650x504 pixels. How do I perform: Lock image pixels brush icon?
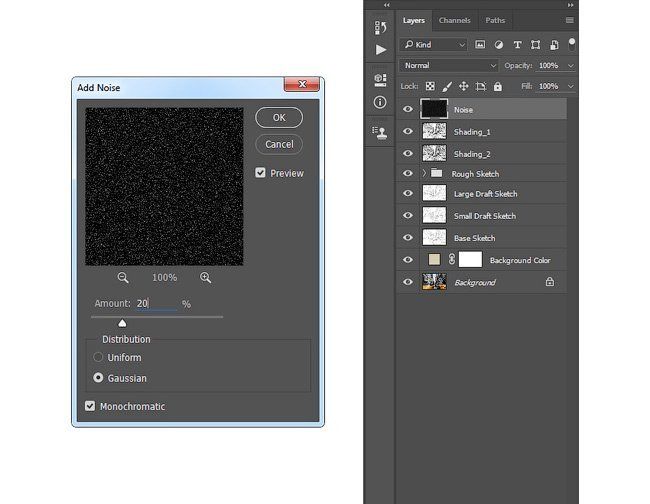coord(447,86)
